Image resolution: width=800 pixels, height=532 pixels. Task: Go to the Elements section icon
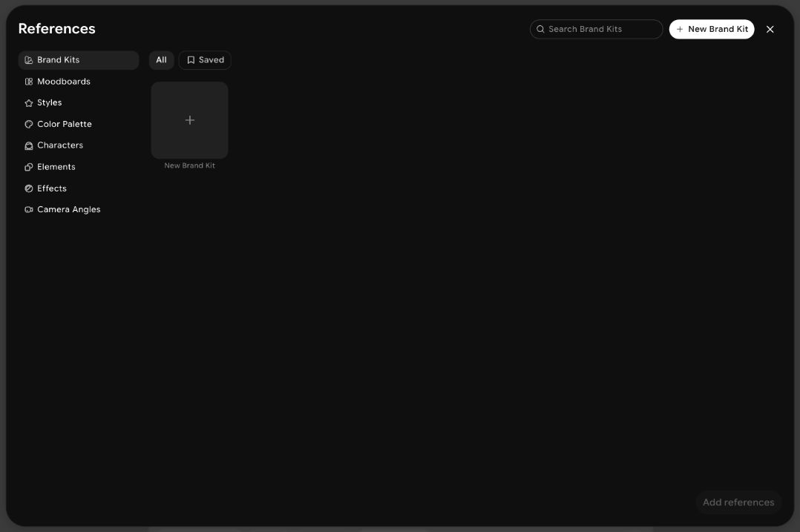tap(28, 167)
